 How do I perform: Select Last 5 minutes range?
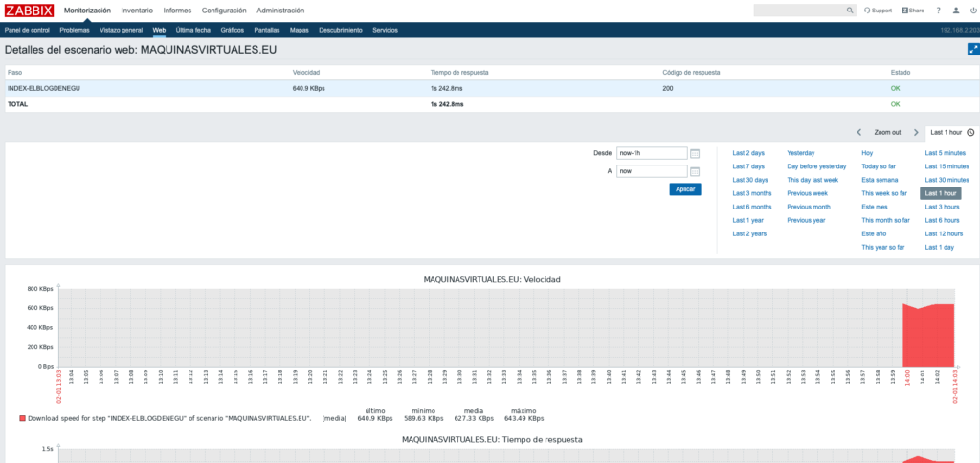click(945, 153)
